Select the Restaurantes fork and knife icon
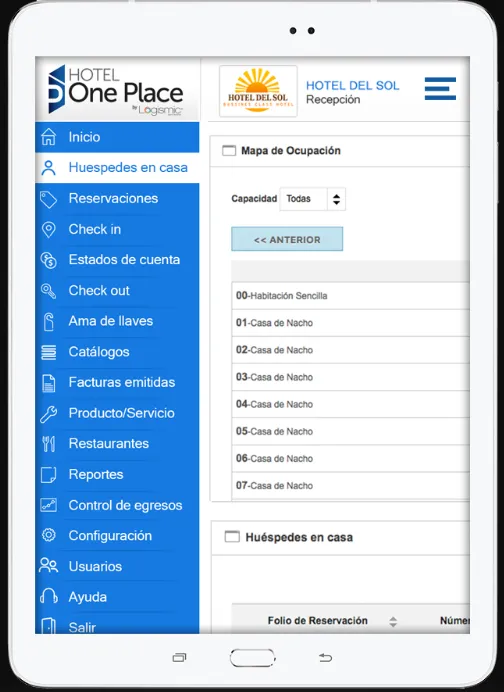Viewport: 504px width, 692px height. click(x=49, y=444)
